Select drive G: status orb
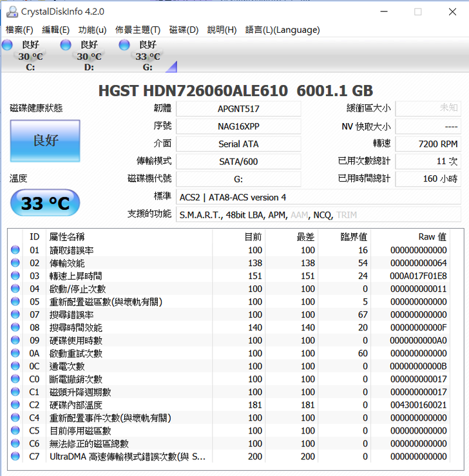Viewport: 469px width, 476px height. click(124, 44)
